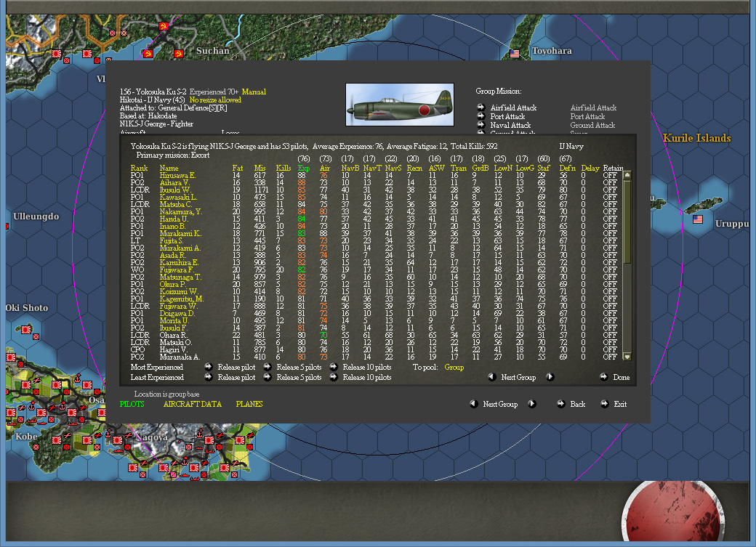Screen dimensions: 756x547
Task: Click the pilot list scrollbar thumb
Action: 627,222
